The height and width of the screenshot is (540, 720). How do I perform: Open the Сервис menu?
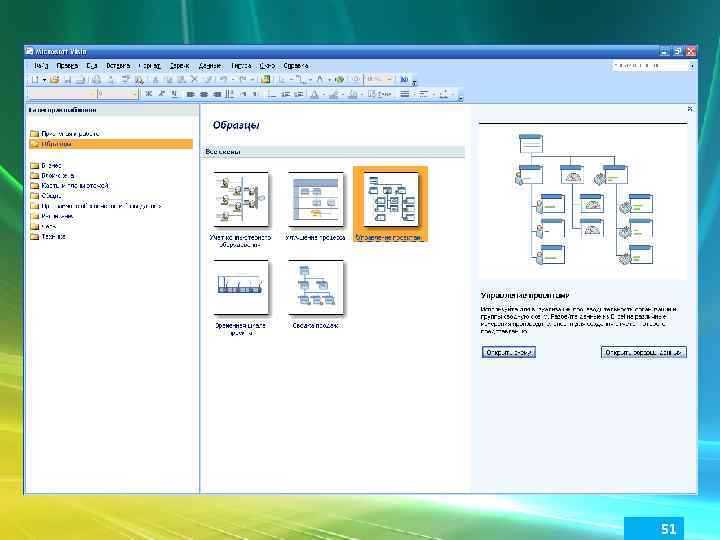coord(179,66)
